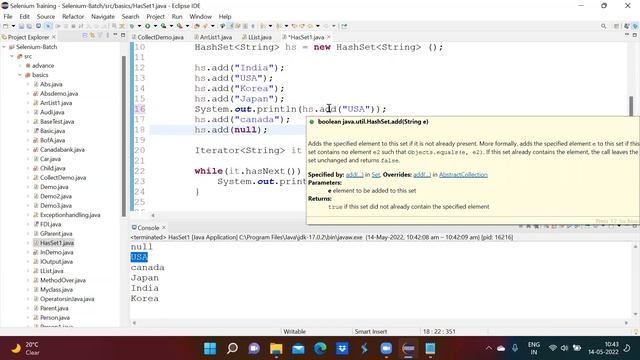Click the Debug bug icon in toolbar

132,26
